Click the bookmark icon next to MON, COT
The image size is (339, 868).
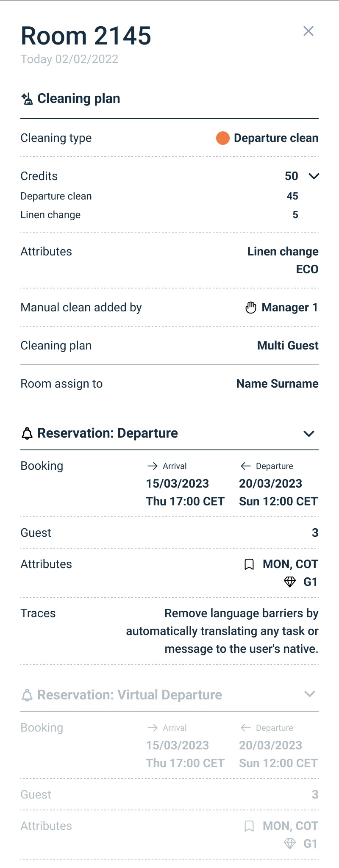point(249,564)
